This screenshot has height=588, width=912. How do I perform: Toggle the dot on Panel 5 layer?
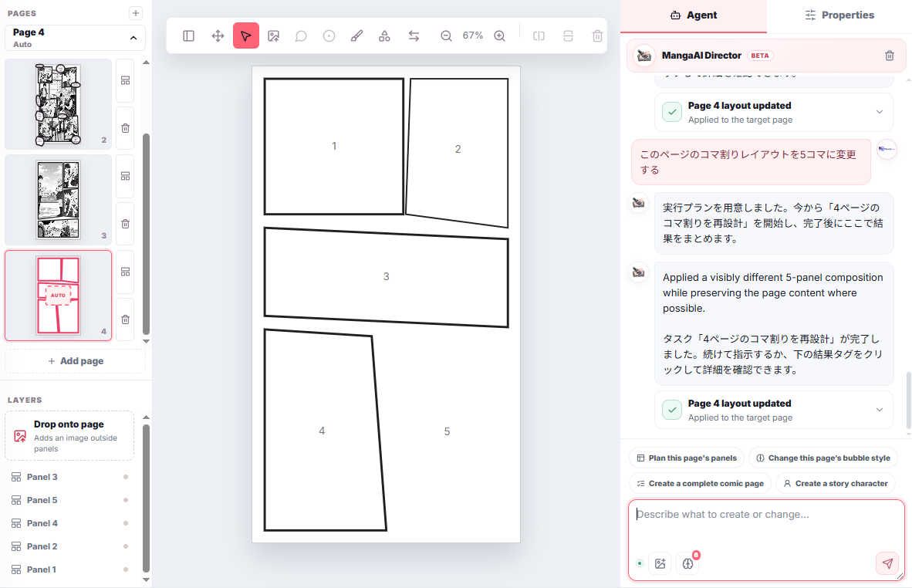pyautogui.click(x=126, y=500)
